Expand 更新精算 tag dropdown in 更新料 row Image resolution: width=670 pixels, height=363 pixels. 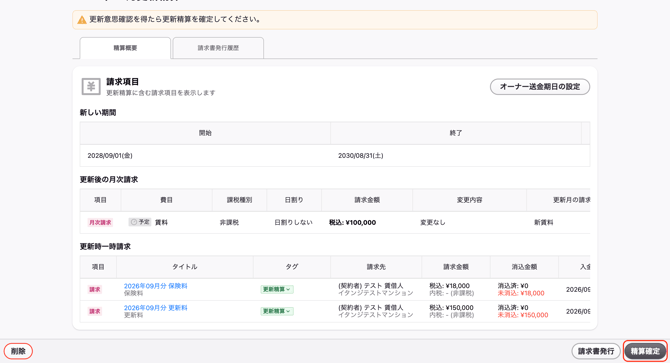[x=276, y=311]
